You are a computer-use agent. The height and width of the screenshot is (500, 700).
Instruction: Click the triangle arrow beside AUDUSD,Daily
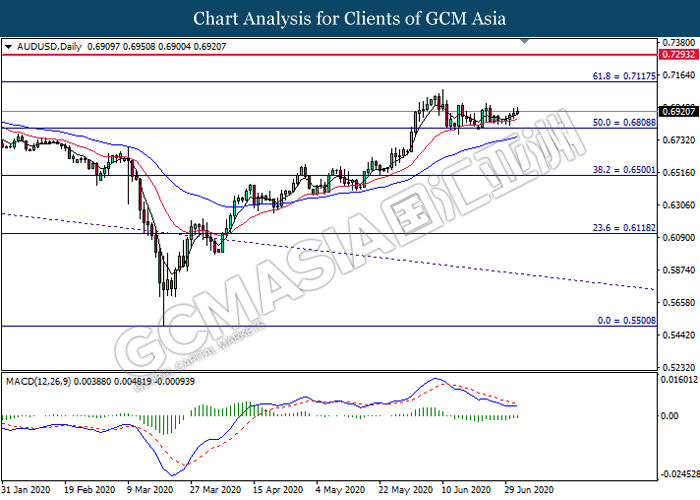tap(9, 47)
